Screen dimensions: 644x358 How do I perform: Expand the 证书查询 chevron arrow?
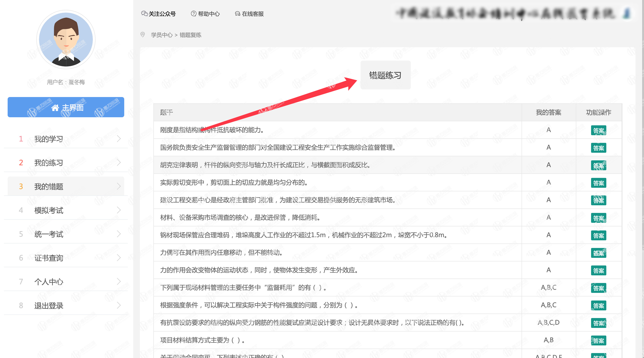[x=119, y=258]
